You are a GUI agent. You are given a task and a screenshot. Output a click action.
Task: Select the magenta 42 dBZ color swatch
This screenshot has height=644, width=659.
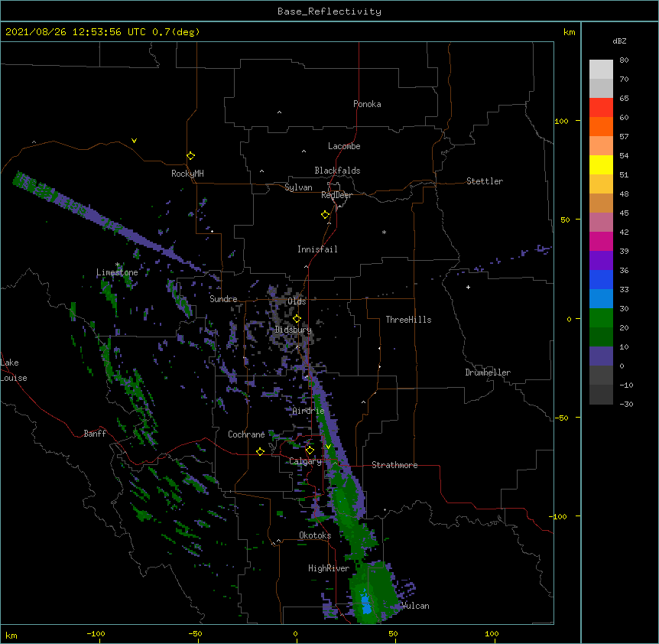(601, 241)
